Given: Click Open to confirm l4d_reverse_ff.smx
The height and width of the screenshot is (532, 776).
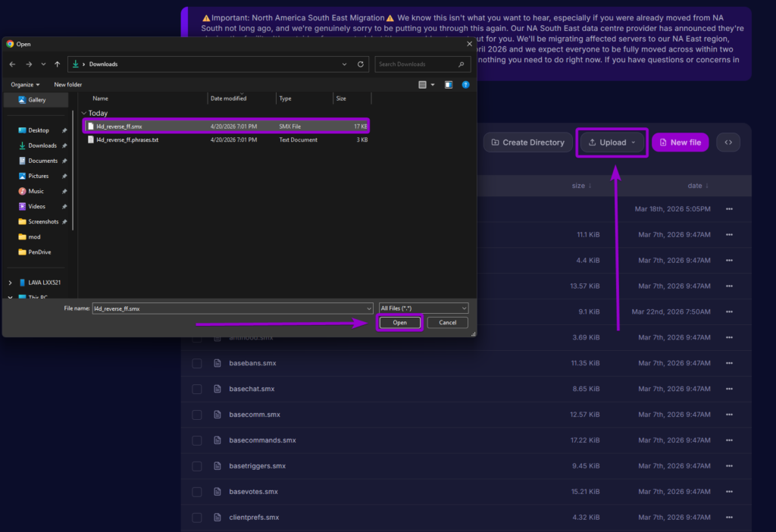Looking at the screenshot, I should tap(399, 322).
